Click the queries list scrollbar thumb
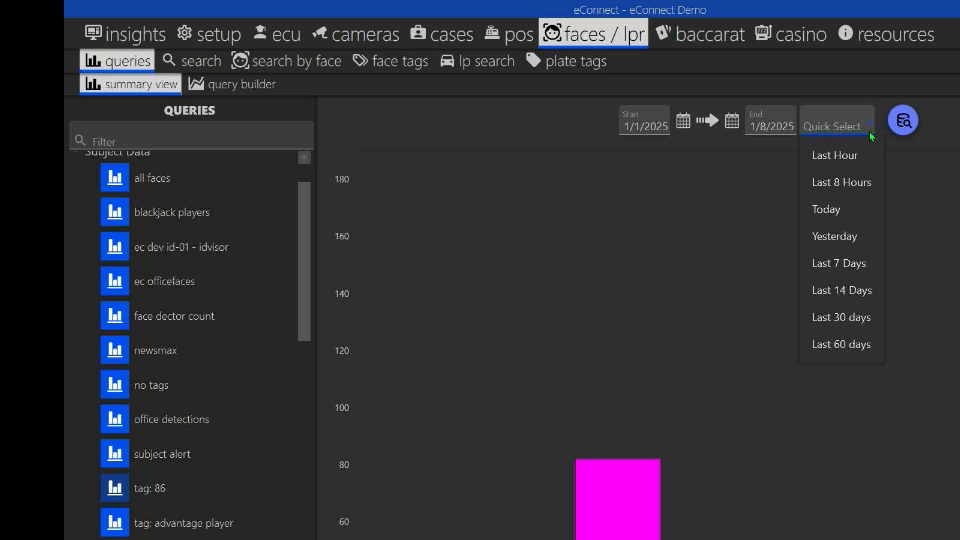Viewport: 960px width, 540px height. click(x=304, y=261)
